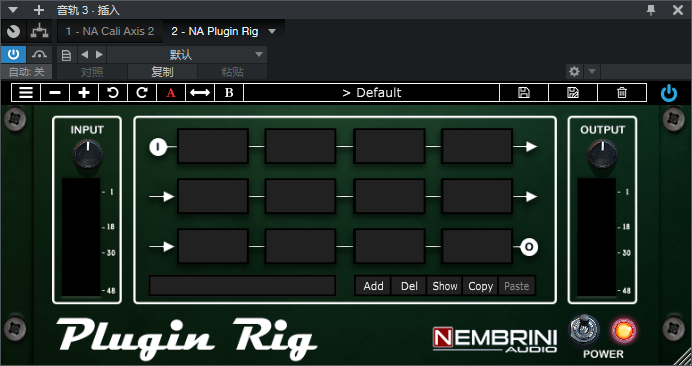Click the Del button
This screenshot has height=366, width=692.
coord(409,286)
